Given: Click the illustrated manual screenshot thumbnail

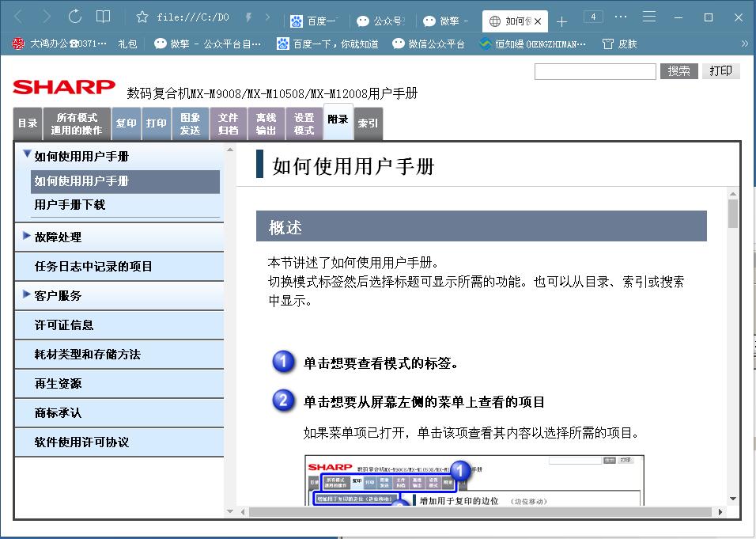Looking at the screenshot, I should [474, 480].
